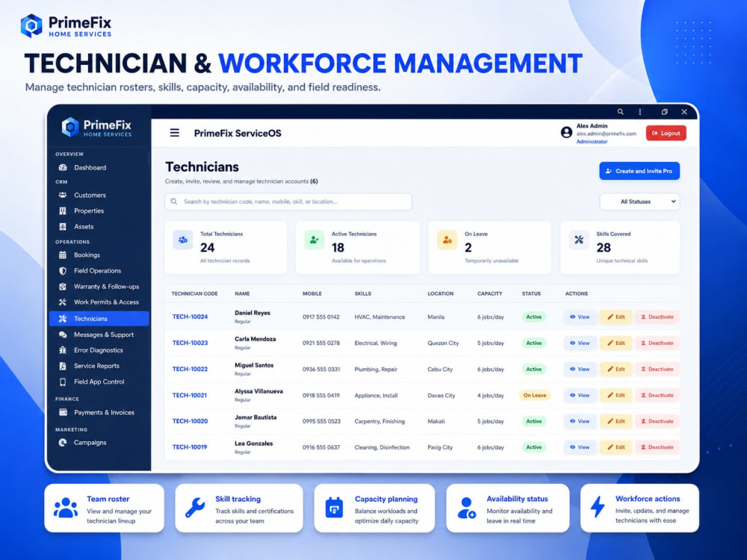
Task: Open the three-dot options in the title bar
Action: pyautogui.click(x=640, y=112)
